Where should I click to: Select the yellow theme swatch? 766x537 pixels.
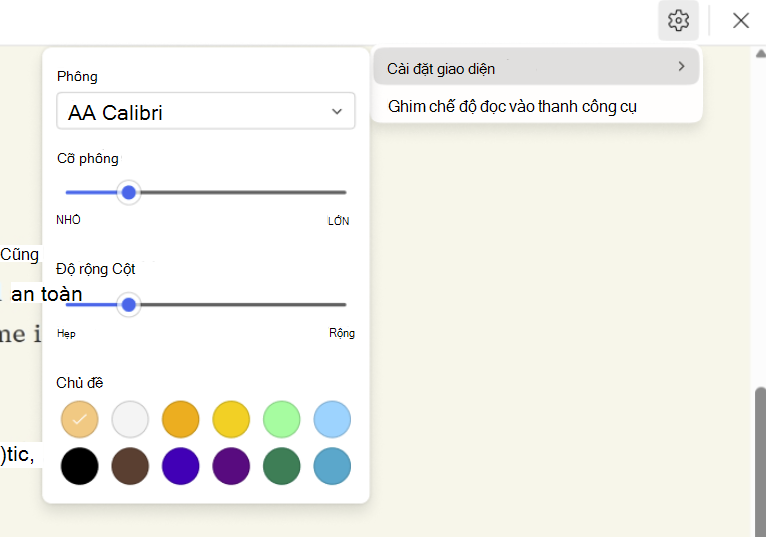(x=231, y=419)
